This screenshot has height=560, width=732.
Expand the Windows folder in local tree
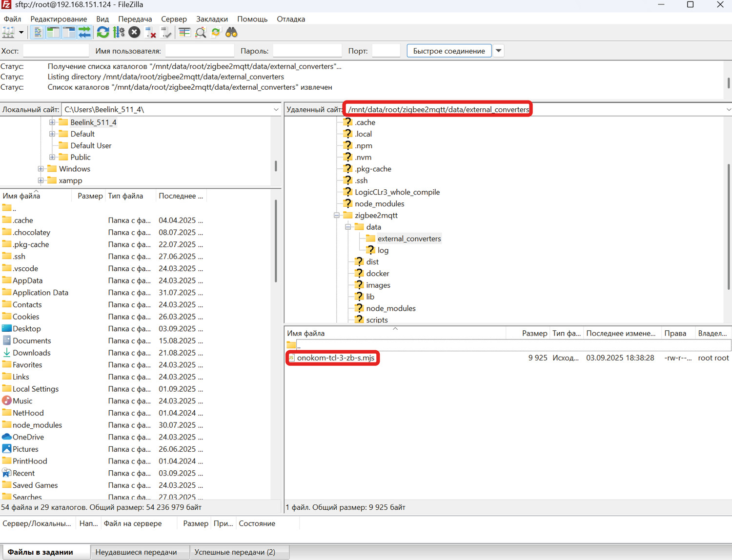coord(41,169)
